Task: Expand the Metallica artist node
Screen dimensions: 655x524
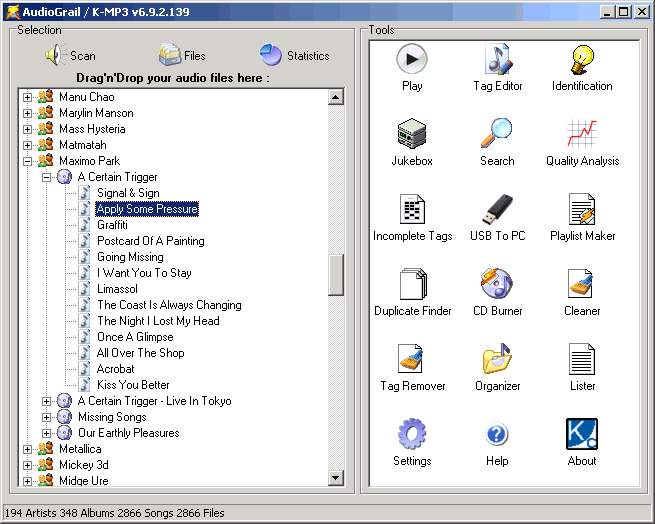Action: click(28, 449)
